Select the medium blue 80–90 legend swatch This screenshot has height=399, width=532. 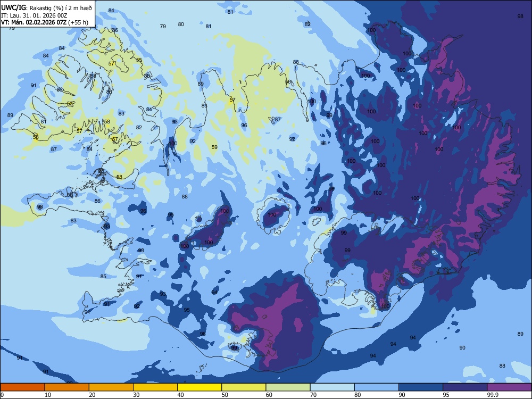377,387
